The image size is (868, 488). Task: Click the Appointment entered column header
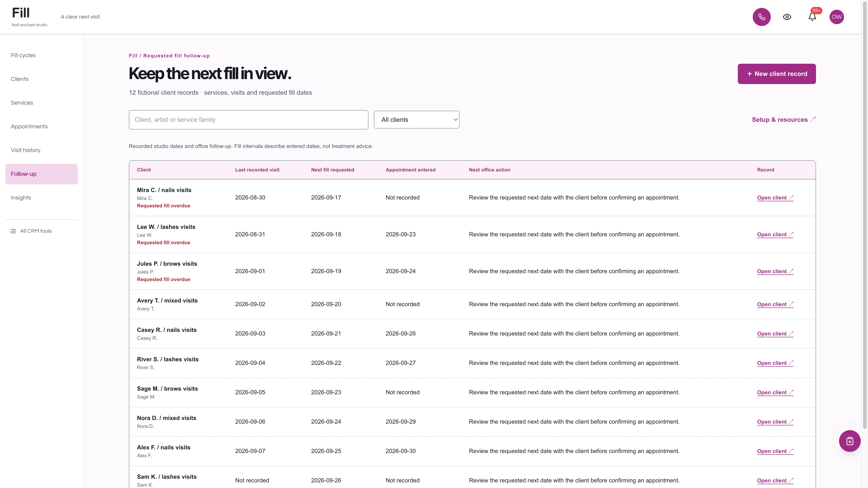pos(410,170)
